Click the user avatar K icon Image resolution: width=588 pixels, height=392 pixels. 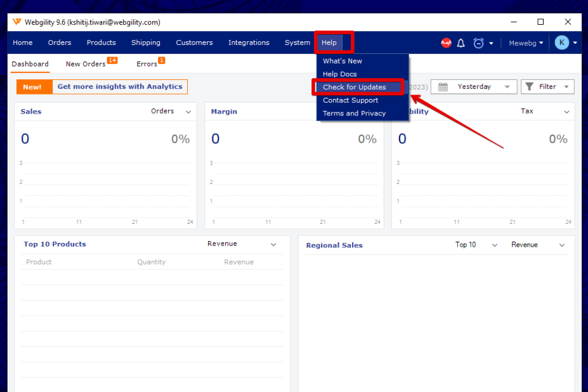tap(562, 42)
